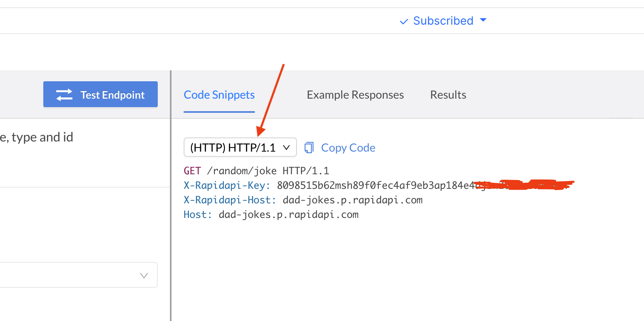Switch to the Example Responses tab

click(x=355, y=95)
